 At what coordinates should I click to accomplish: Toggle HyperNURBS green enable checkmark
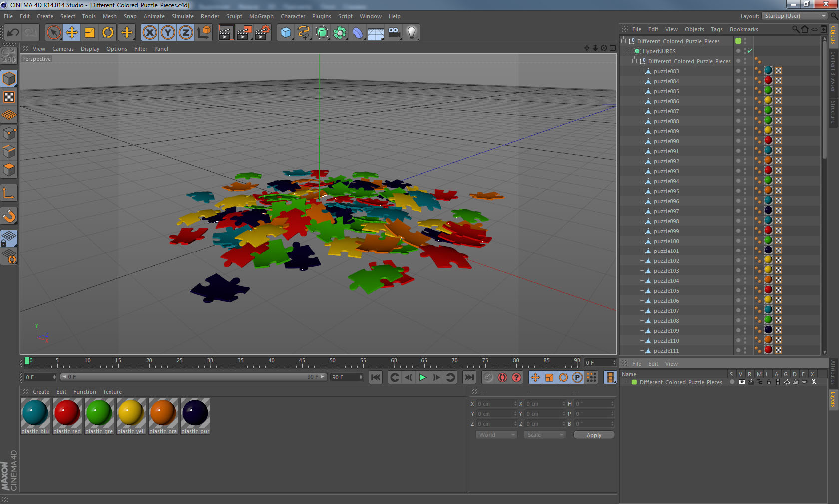750,51
